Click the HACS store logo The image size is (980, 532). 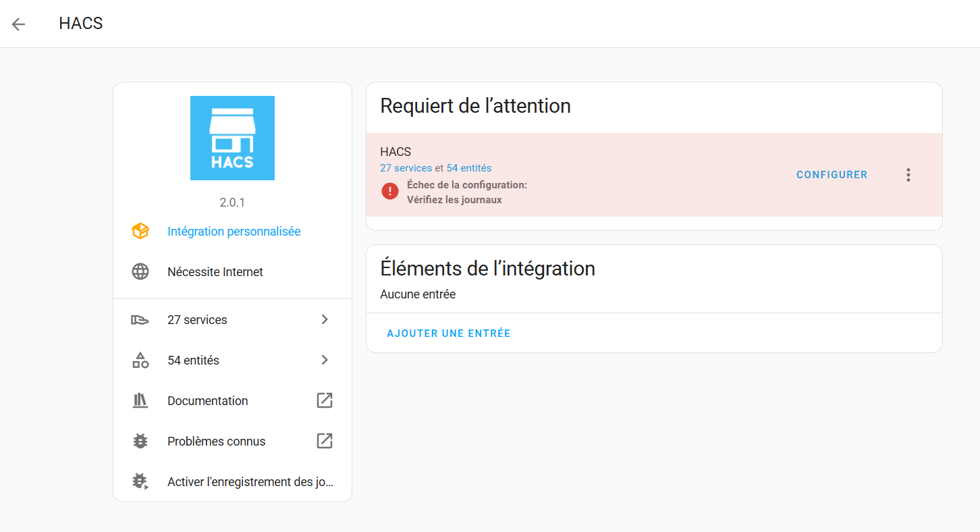tap(232, 138)
